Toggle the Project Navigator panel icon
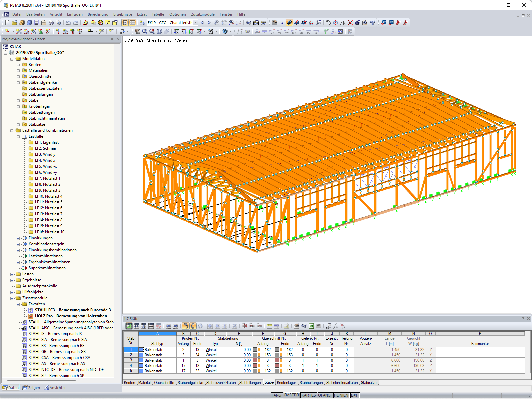The image size is (532, 399). (125, 23)
